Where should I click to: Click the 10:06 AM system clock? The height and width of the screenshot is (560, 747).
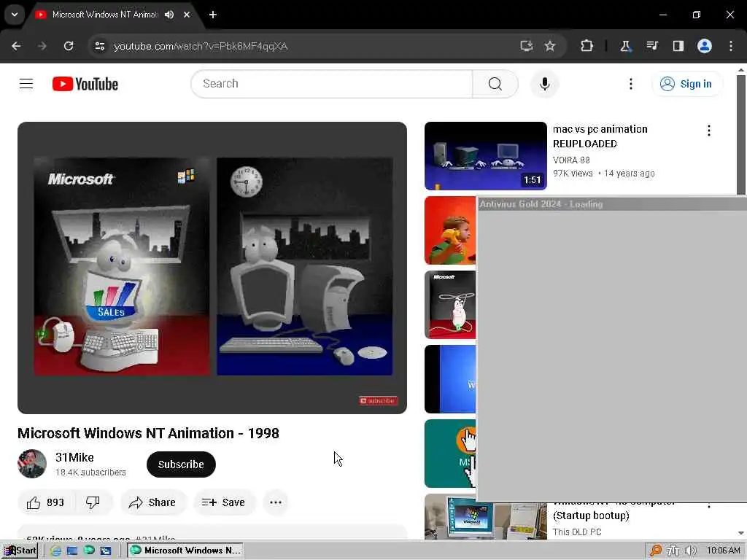723,551
